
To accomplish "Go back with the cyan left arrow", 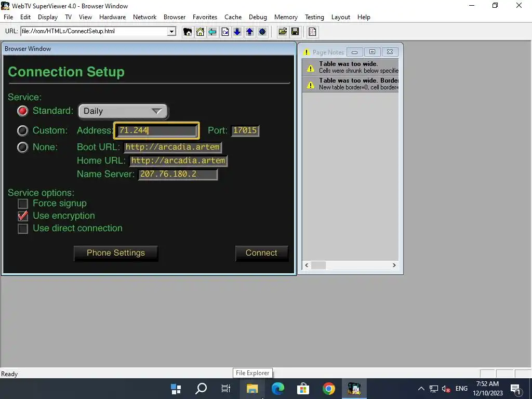I will pos(212,32).
